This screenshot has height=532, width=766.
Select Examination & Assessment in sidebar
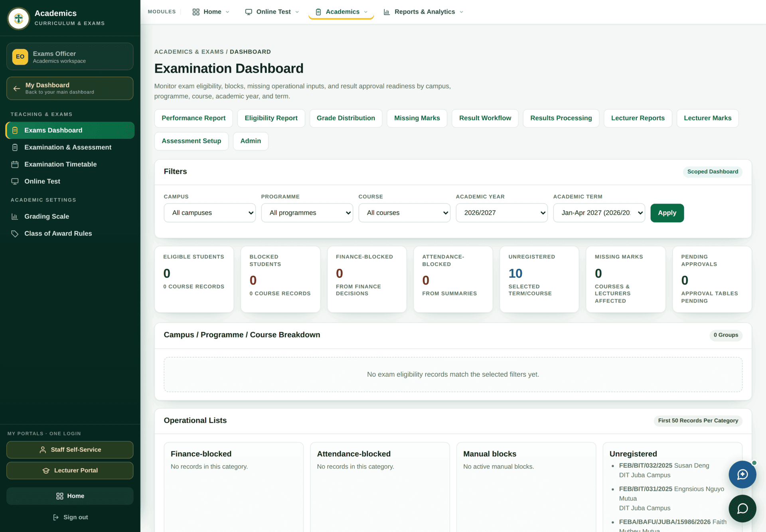pyautogui.click(x=70, y=147)
